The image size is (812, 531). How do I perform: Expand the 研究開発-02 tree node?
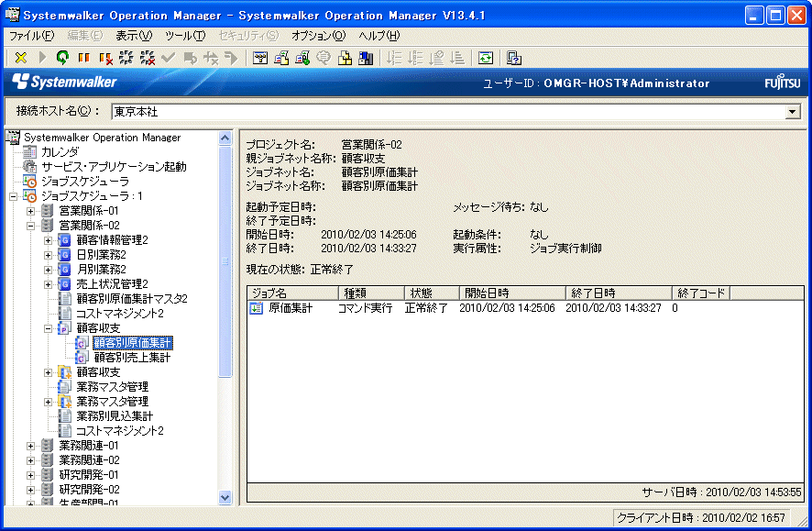(30, 490)
